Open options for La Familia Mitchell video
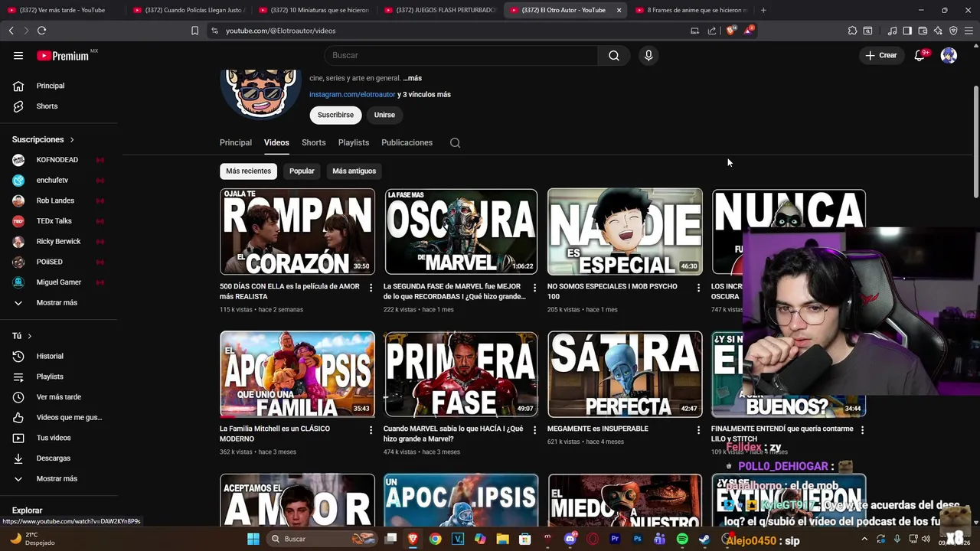This screenshot has height=551, width=980. [x=371, y=430]
